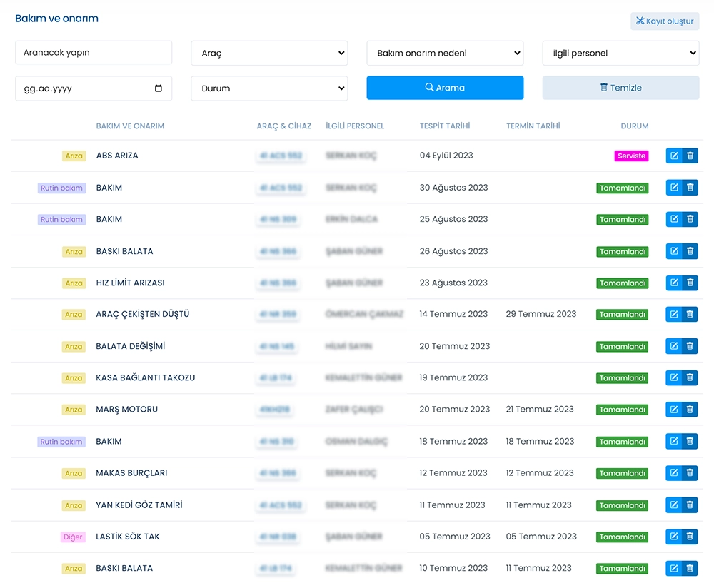Open the Araç dropdown filter
Viewport: 714px width, 588px height.
(269, 53)
